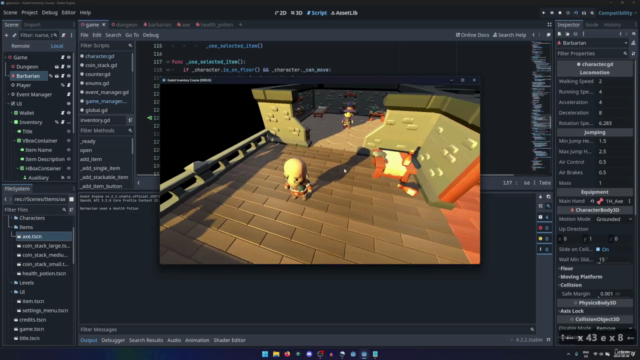640x360 pixels.
Task: Expand the Floor section
Action: [x=567, y=269]
